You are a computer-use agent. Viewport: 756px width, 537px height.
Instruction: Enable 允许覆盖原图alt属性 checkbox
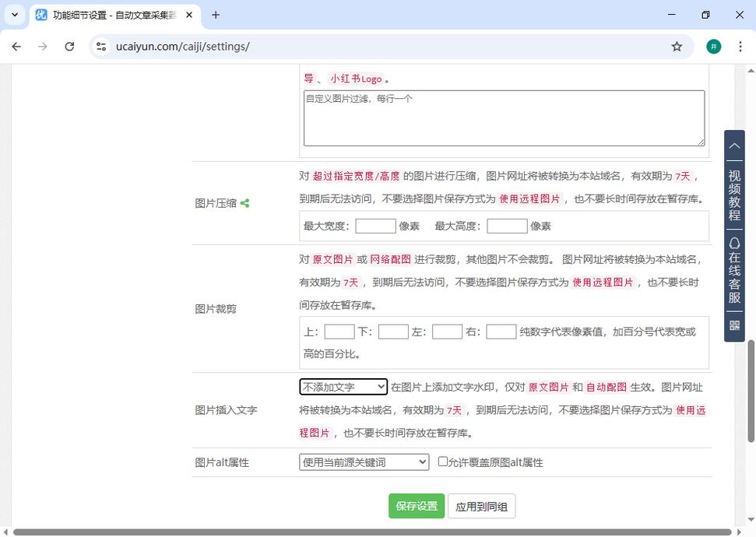[442, 462]
